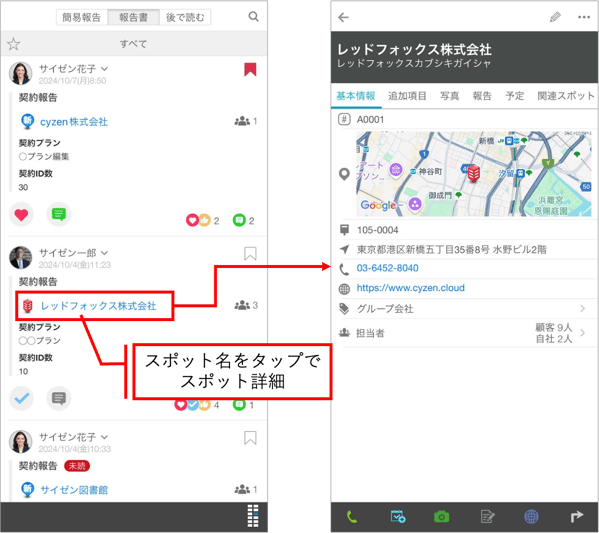Tap the green camera icon
This screenshot has height=533, width=599.
click(442, 517)
